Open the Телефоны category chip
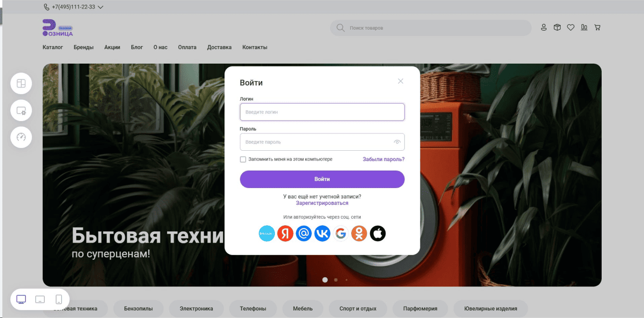Image resolution: width=644 pixels, height=318 pixels. [x=253, y=309]
